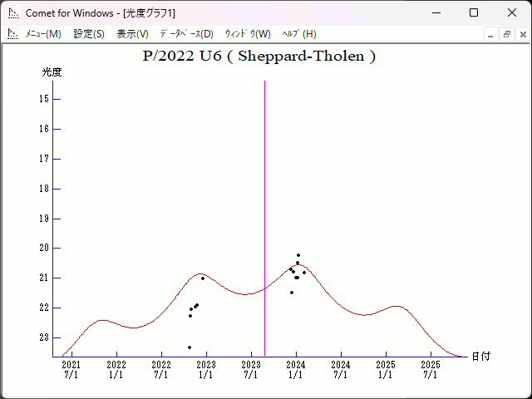Viewport: 532px width, 399px height.
Task: Expand the 表示(V) view menu
Action: 132,34
